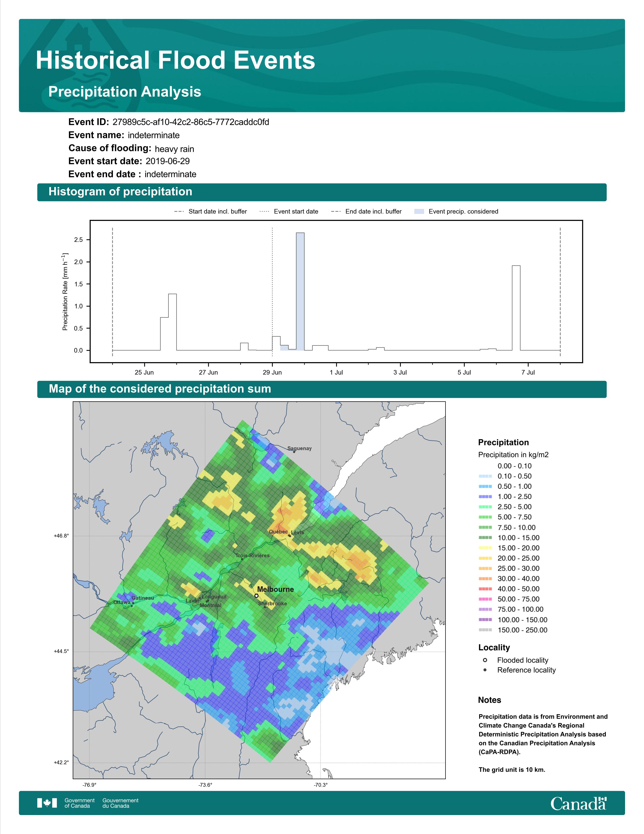Select the 1.00 - 2.50 precipitation swatch

(x=485, y=496)
